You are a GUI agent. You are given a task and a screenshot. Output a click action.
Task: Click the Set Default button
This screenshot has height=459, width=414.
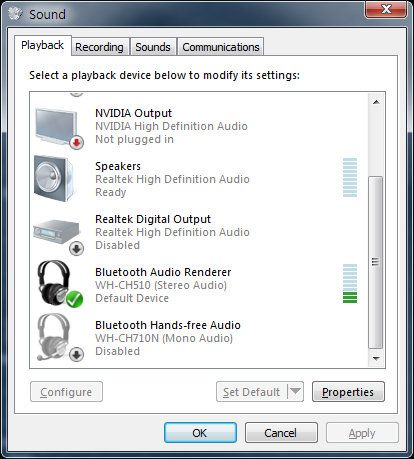coord(252,392)
